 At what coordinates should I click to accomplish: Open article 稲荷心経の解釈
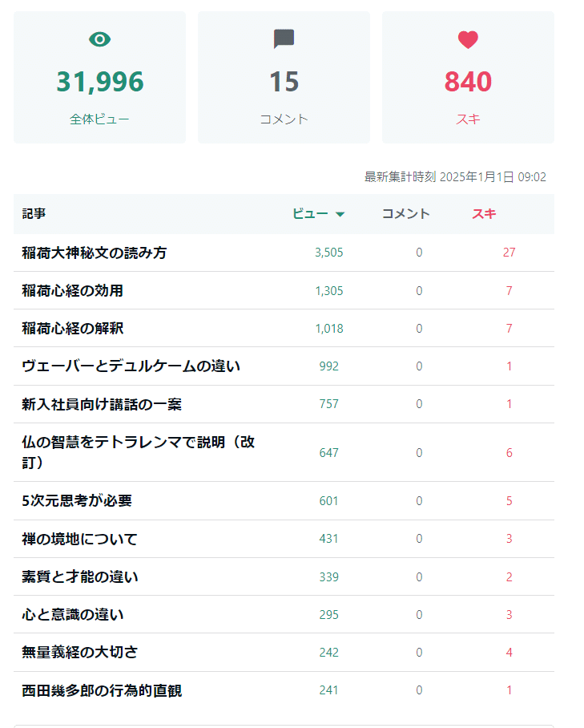click(x=73, y=328)
